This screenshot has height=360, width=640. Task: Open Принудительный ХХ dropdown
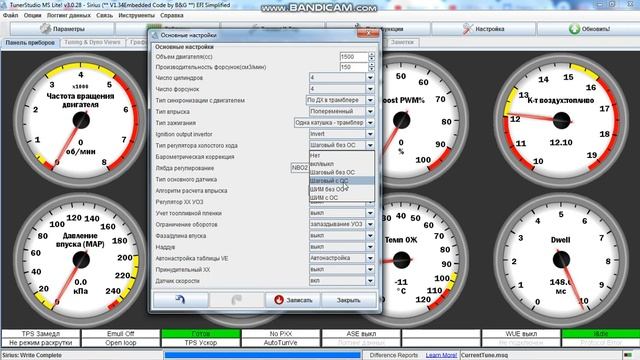click(370, 269)
